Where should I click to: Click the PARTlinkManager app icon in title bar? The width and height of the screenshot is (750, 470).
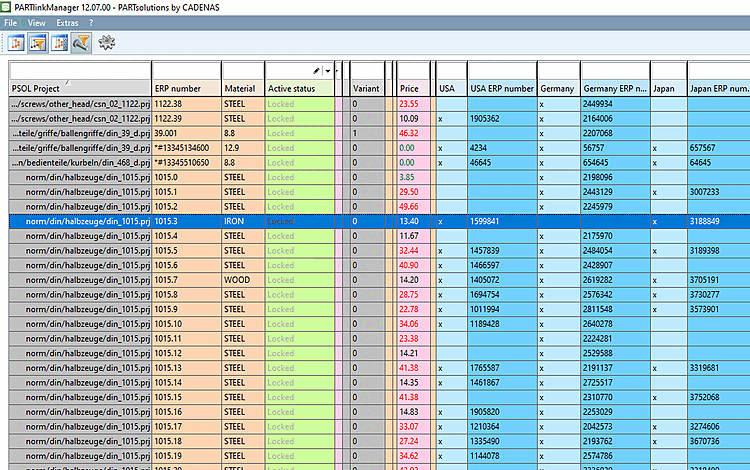tap(7, 6)
